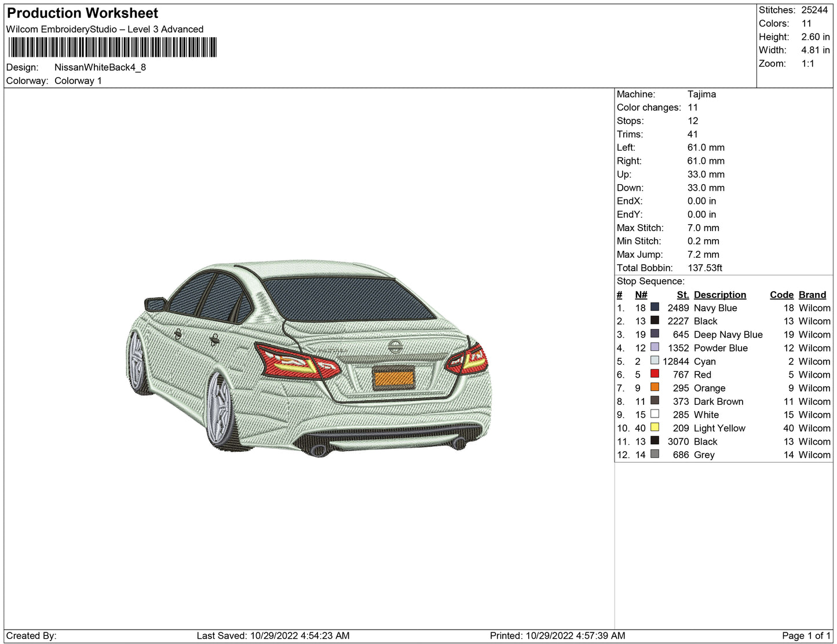
Task: Click the Description column header
Action: 719,295
